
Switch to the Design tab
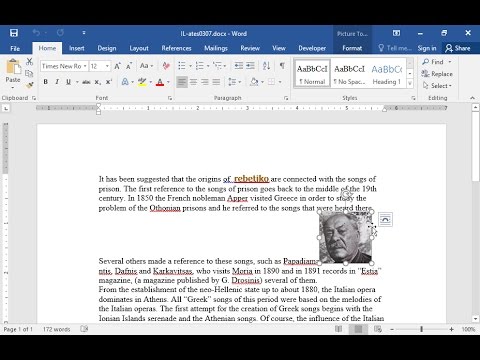point(107,48)
